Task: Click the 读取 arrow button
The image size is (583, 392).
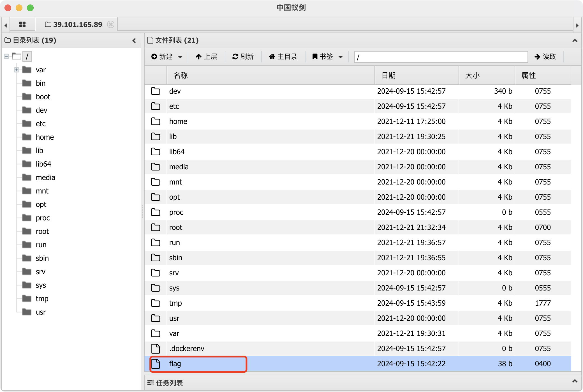Action: [545, 57]
